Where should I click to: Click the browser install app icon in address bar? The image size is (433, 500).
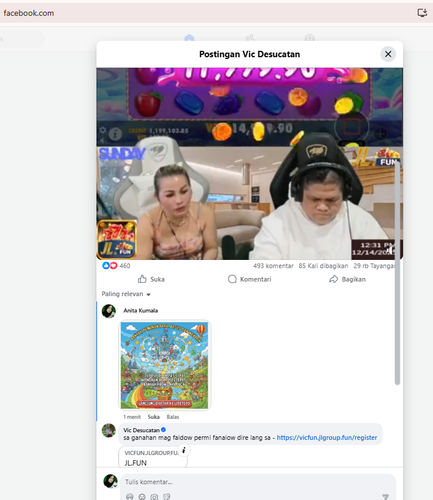(422, 13)
